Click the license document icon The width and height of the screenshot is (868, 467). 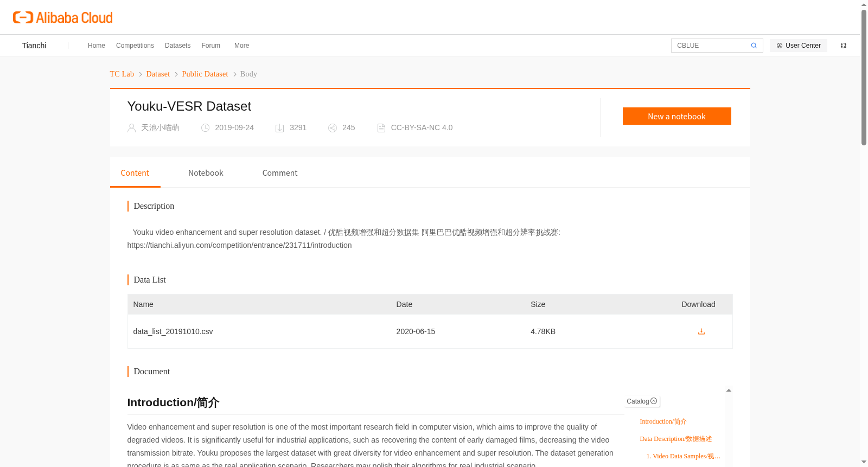(x=381, y=128)
